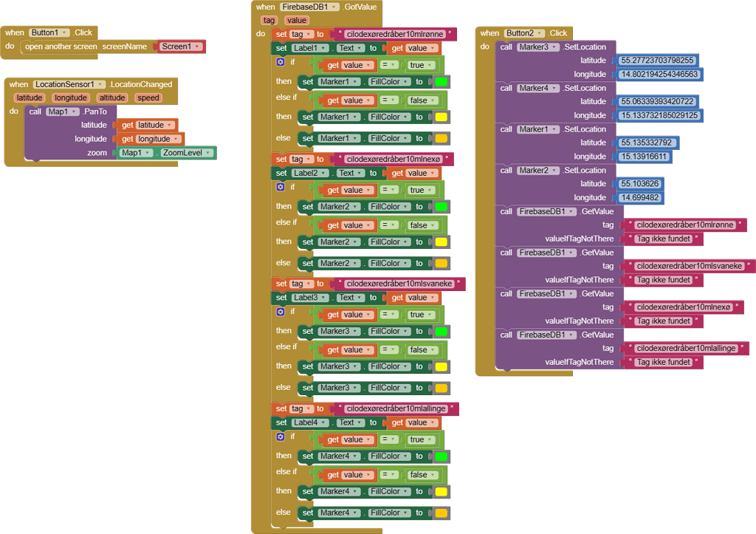Image resolution: width=756 pixels, height=534 pixels.
Task: Click the gear icon on the Label2 if block
Action: coord(281,187)
